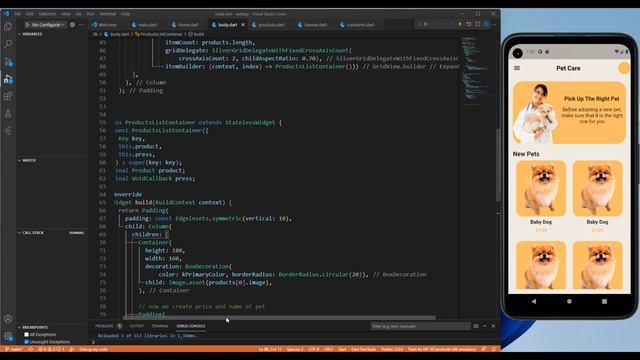Restart the debug session
The width and height of the screenshot is (640, 360).
(x=469, y=24)
